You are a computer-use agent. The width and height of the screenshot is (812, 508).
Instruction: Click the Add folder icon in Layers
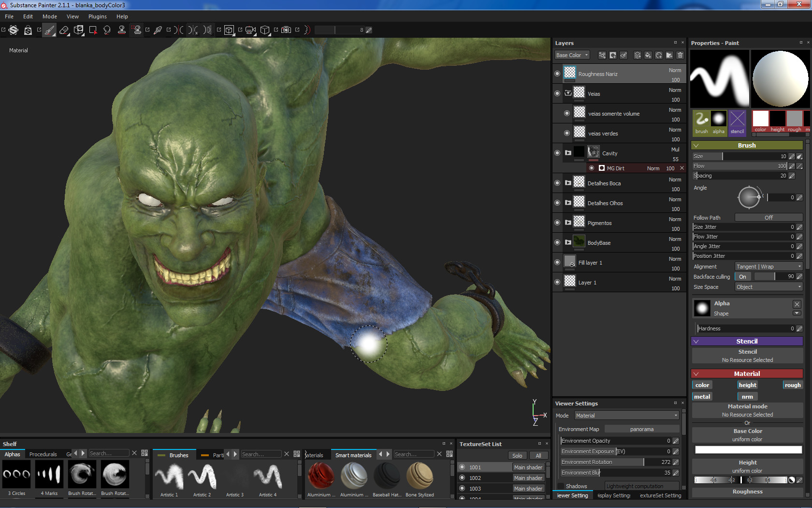(x=669, y=55)
